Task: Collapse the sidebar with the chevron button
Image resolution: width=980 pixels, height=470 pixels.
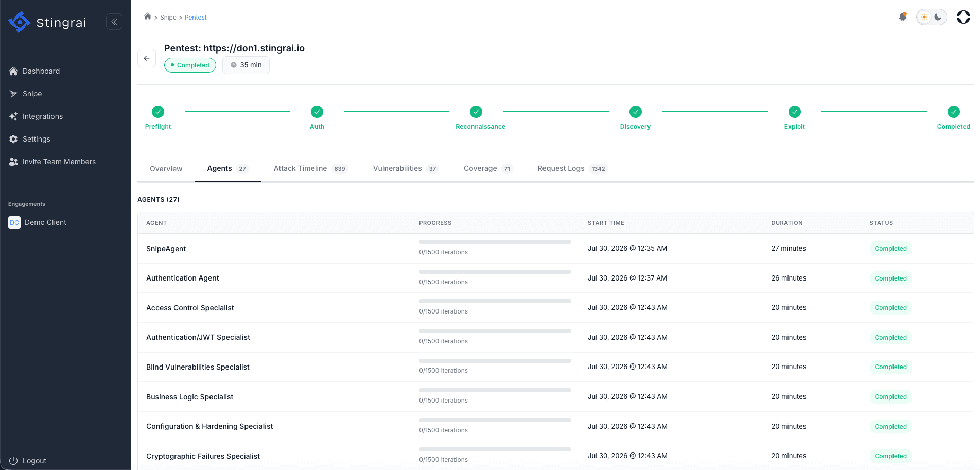Action: 114,22
